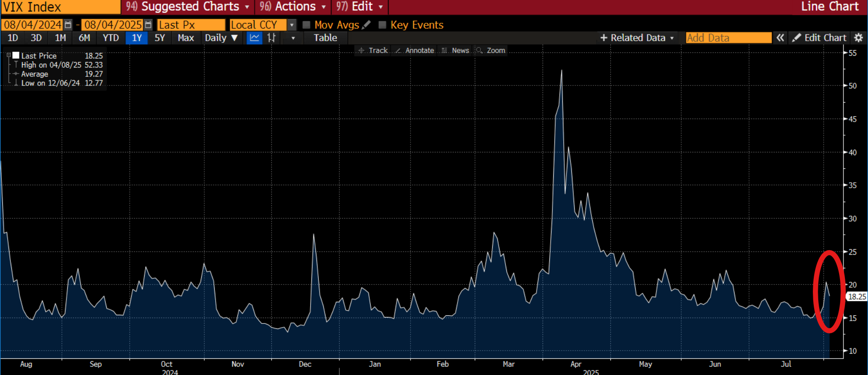This screenshot has width=868, height=375.
Task: Open the Suggested Charts menu
Action: click(188, 7)
